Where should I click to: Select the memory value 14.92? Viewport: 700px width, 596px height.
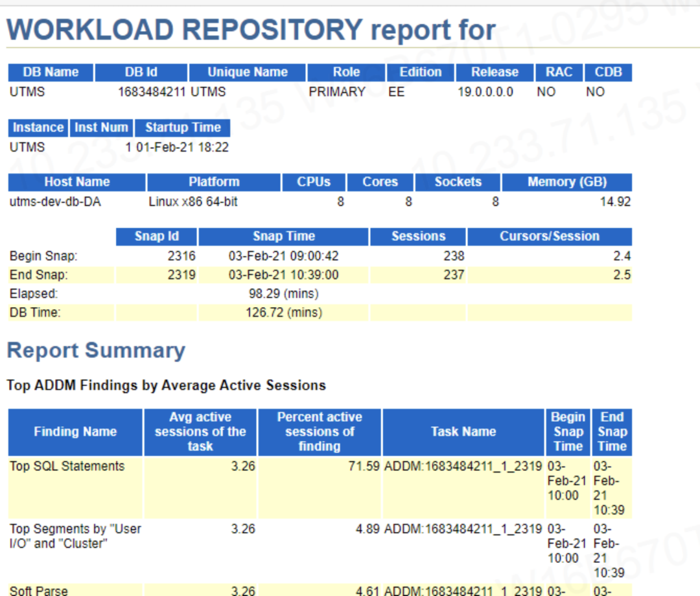click(615, 201)
